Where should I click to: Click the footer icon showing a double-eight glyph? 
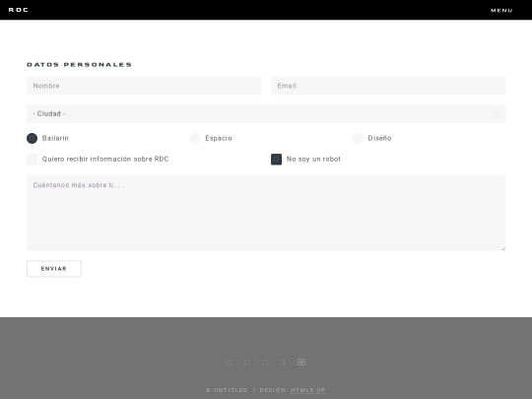(300, 363)
